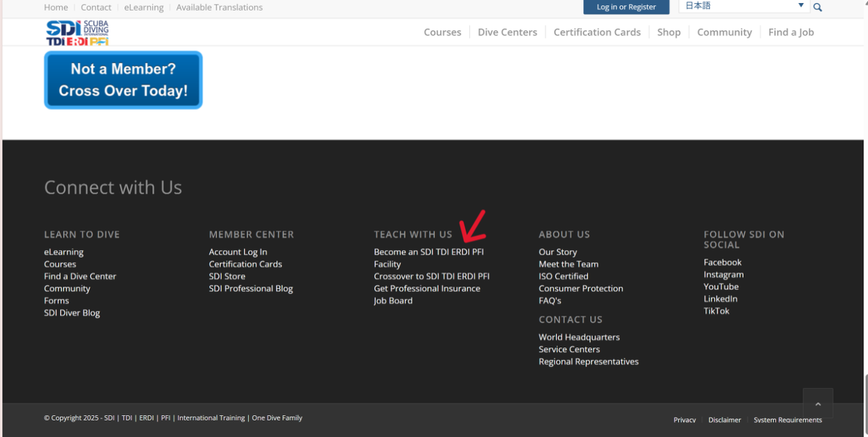
Task: Click eLearning under Learn to Dive
Action: click(x=63, y=252)
